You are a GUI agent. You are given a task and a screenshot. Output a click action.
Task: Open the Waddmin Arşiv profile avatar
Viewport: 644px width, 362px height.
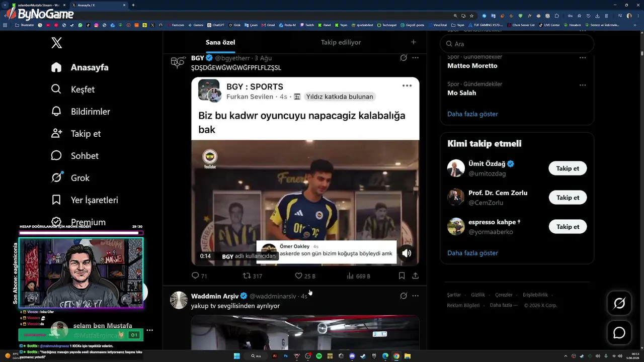coord(179,300)
